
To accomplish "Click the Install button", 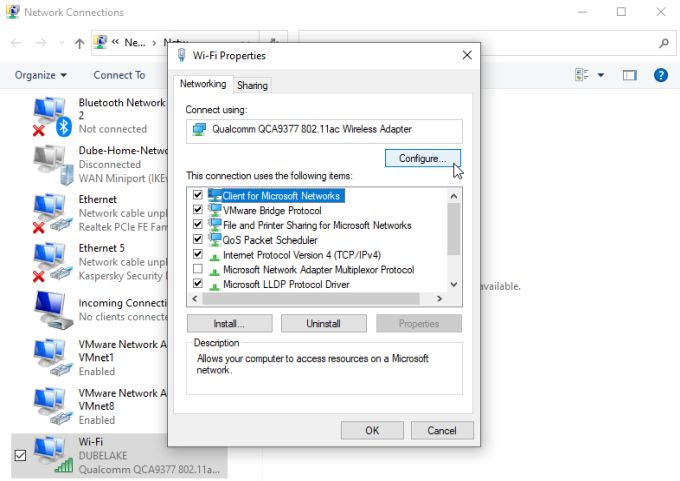I will tap(229, 324).
